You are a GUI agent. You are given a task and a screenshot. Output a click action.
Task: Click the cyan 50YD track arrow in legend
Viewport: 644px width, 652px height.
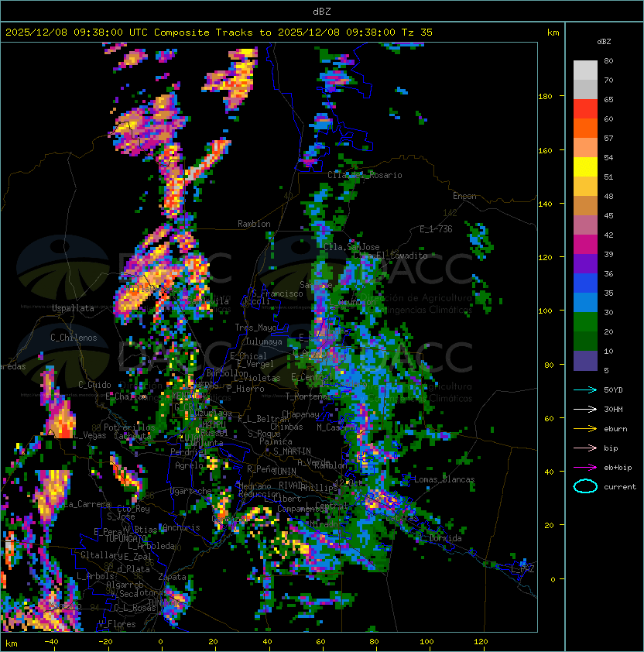click(x=585, y=390)
